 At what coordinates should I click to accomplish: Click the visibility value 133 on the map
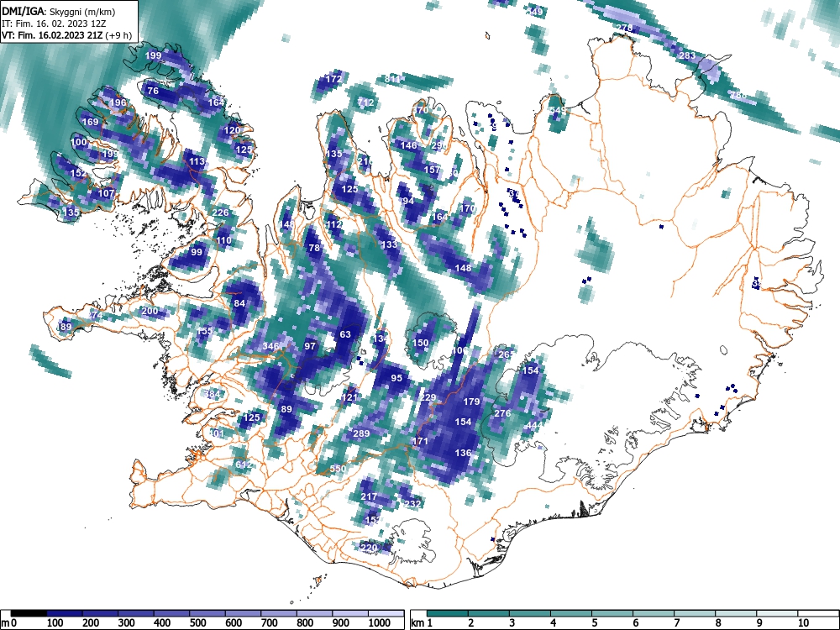click(x=389, y=244)
